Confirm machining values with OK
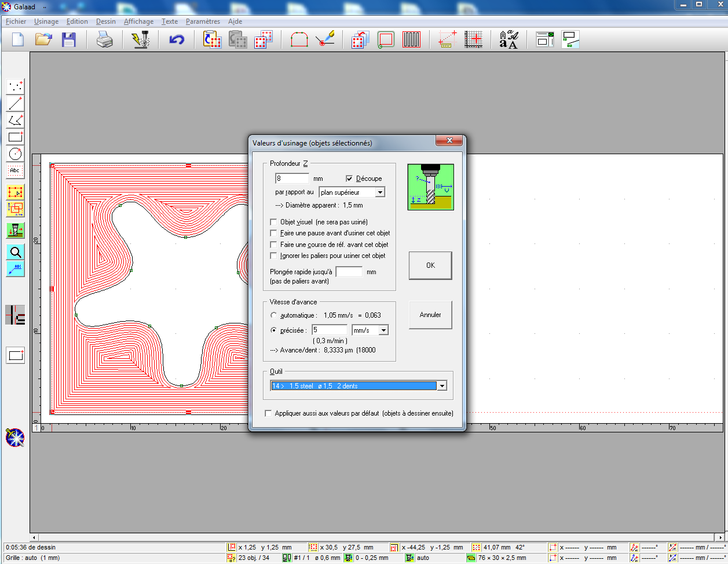Image resolution: width=728 pixels, height=564 pixels. 430,265
